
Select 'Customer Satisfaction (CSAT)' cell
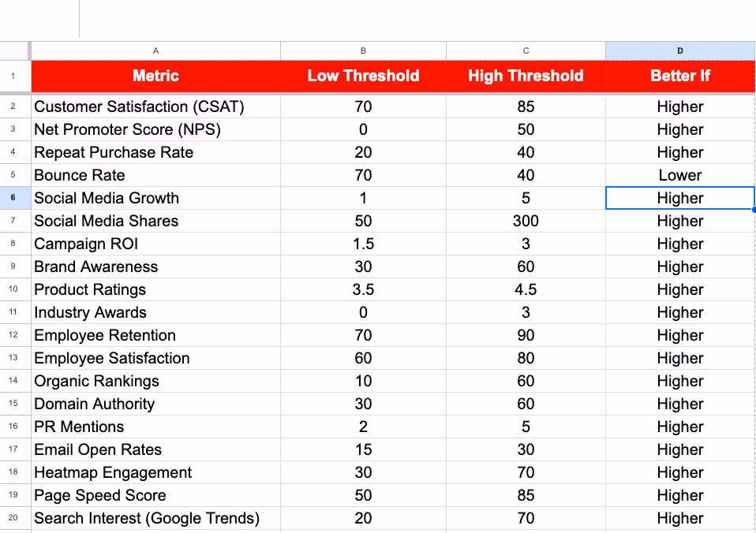(155, 106)
